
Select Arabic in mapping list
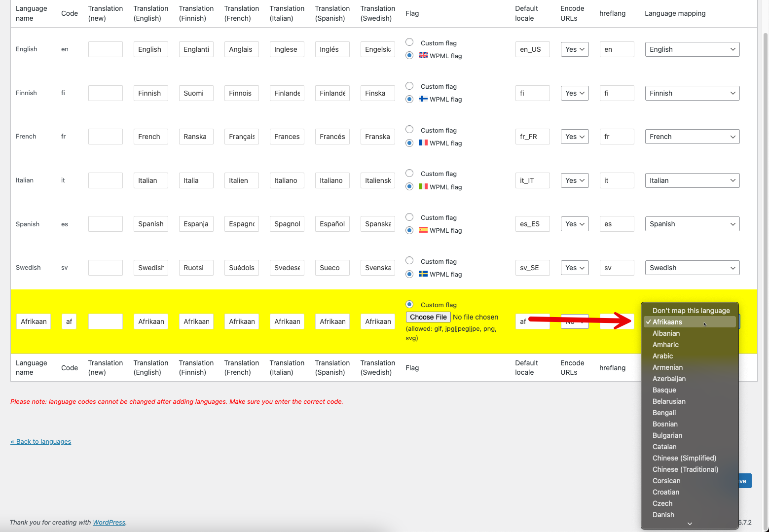[690, 356]
